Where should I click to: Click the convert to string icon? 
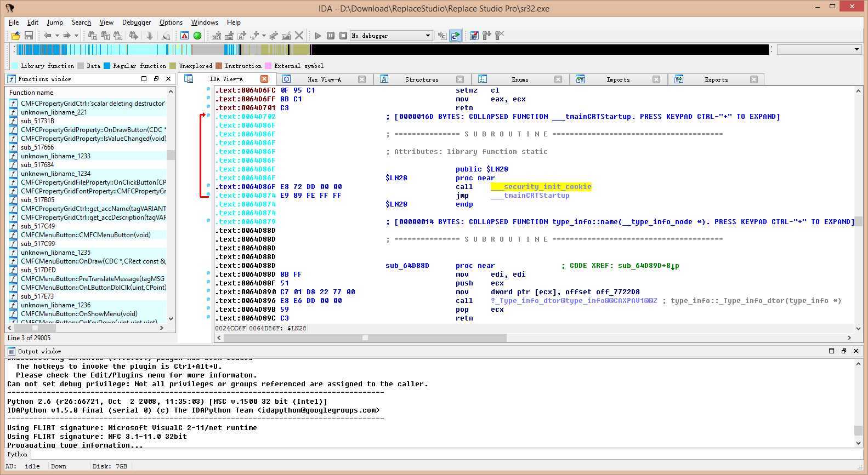pos(242,36)
